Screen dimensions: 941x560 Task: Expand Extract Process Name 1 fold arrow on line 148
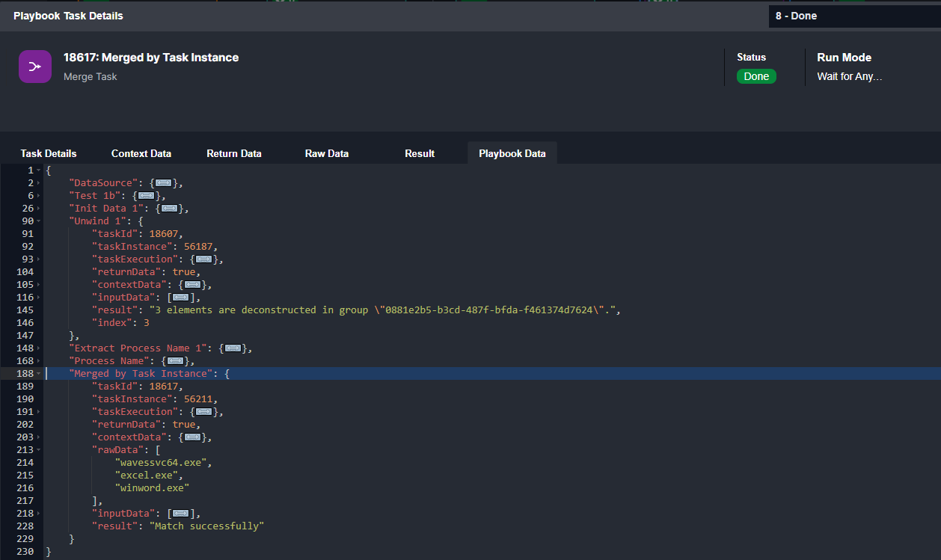point(38,348)
